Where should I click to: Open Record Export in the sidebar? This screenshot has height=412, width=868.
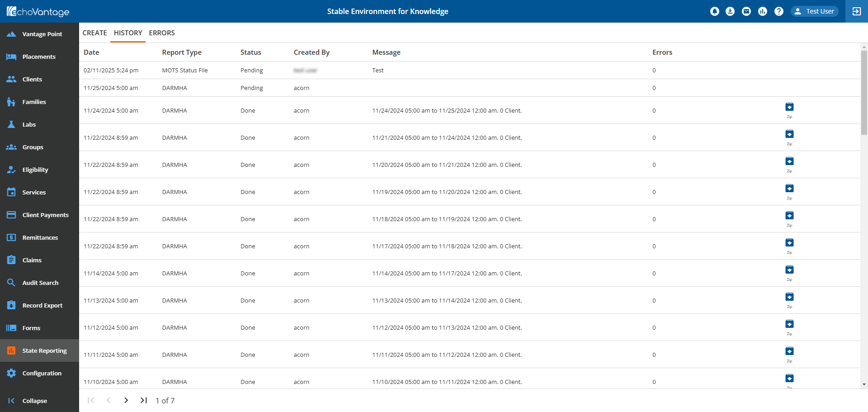click(x=42, y=305)
